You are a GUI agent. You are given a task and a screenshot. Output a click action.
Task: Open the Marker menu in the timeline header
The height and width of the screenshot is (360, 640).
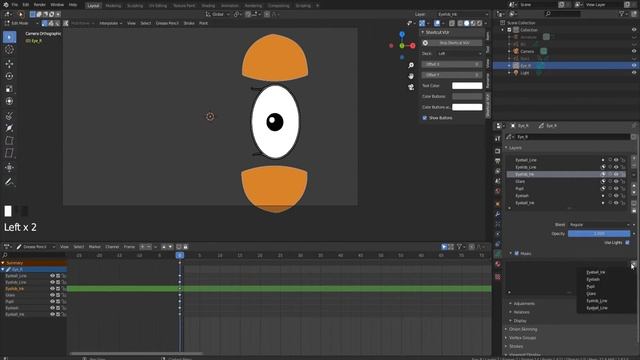pos(95,247)
